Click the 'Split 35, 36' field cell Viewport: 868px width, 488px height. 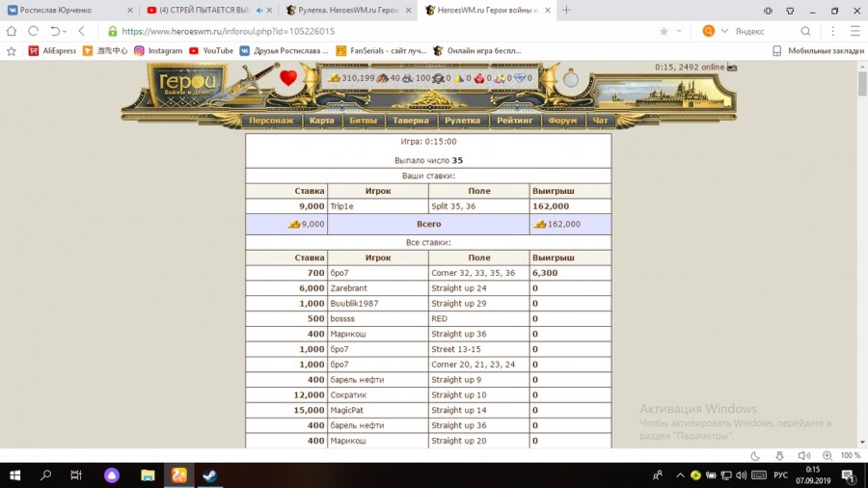coord(478,205)
